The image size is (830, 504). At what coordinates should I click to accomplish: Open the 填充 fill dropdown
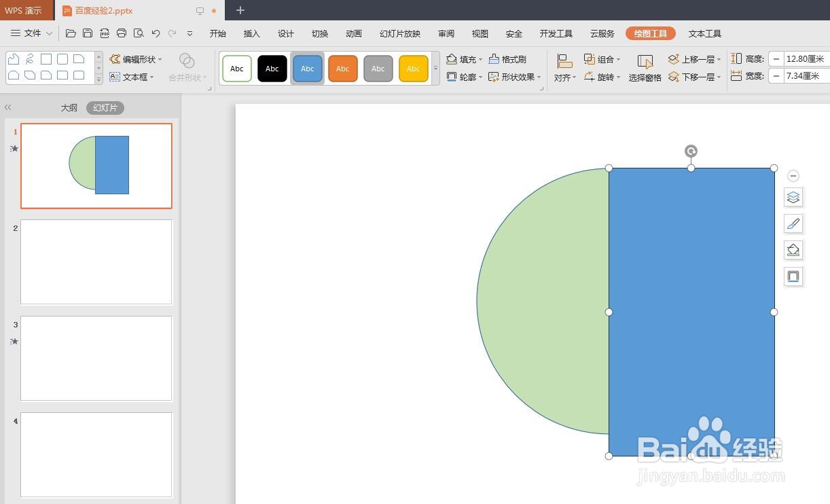click(465, 59)
